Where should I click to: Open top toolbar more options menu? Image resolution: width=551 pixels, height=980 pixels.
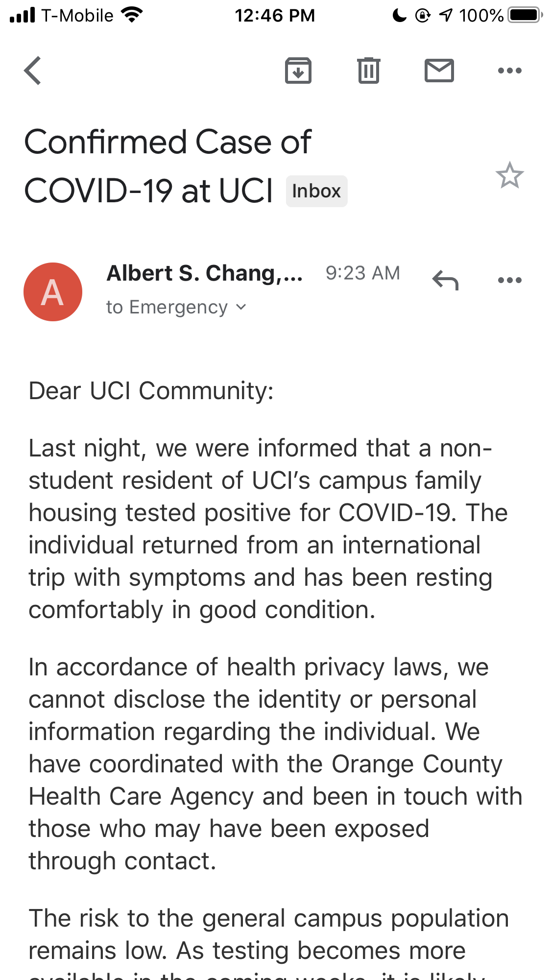(509, 71)
